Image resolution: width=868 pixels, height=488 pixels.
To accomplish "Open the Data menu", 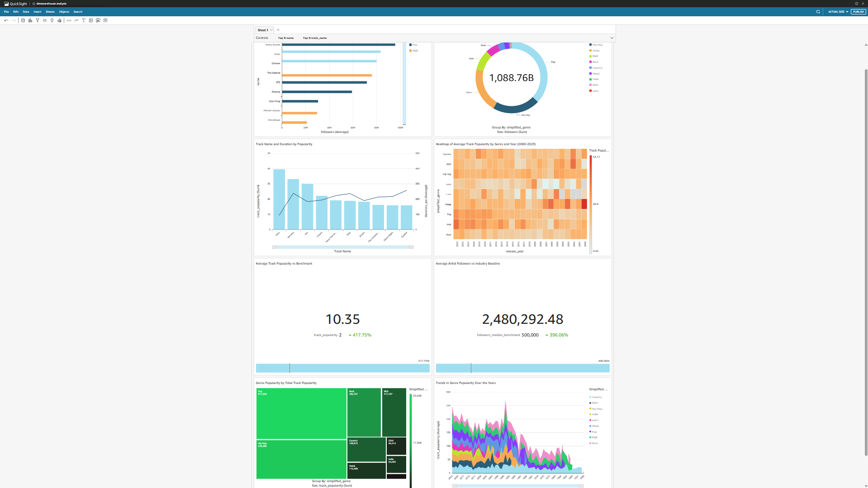I will coord(26,12).
